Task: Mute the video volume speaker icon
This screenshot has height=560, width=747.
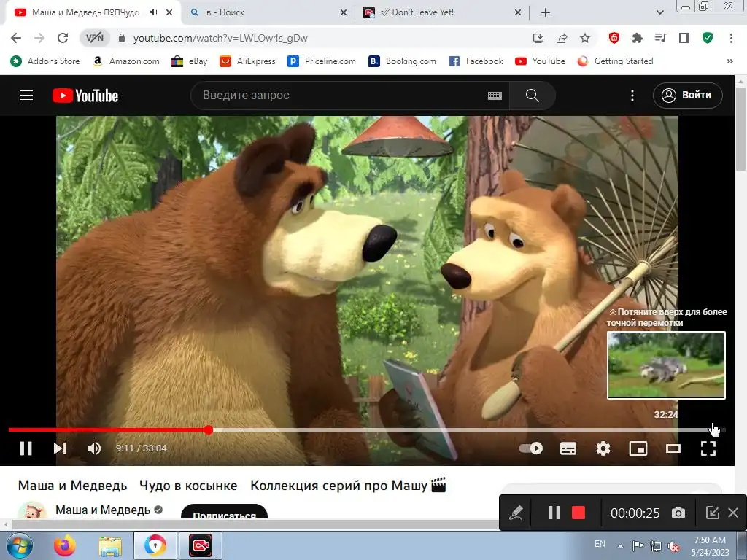Action: [94, 448]
